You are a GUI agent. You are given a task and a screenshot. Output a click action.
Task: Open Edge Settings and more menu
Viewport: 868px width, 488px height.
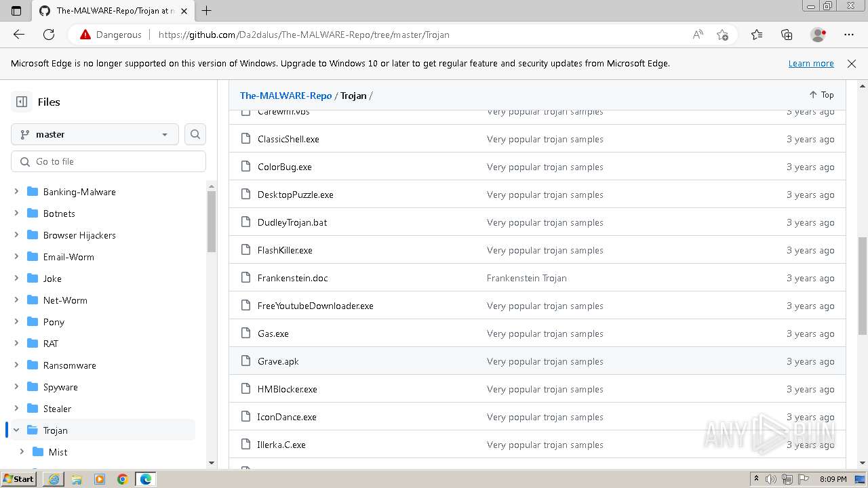[x=849, y=35]
